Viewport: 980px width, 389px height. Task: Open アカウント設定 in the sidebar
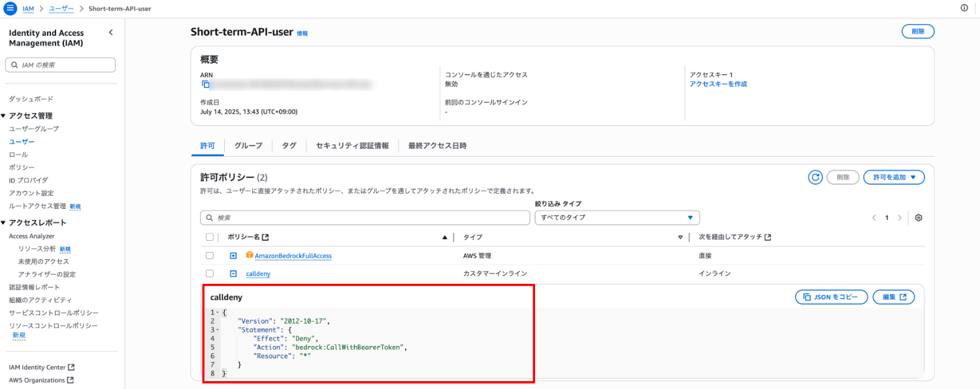[x=31, y=193]
